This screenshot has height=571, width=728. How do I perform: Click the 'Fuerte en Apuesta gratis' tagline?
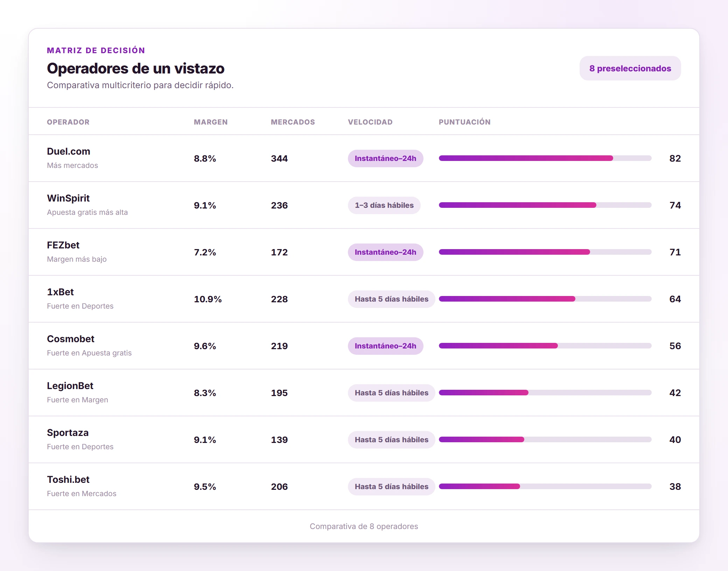(89, 353)
